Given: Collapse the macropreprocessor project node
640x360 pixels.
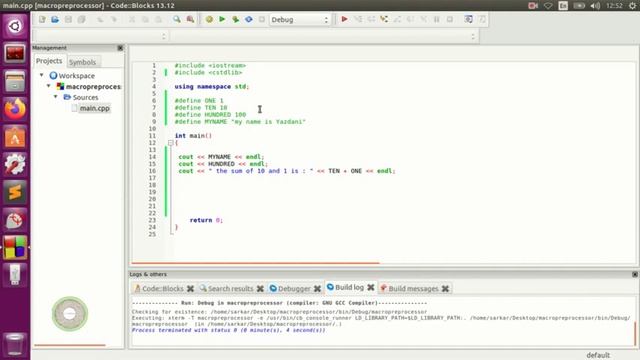Looking at the screenshot, I should point(49,86).
